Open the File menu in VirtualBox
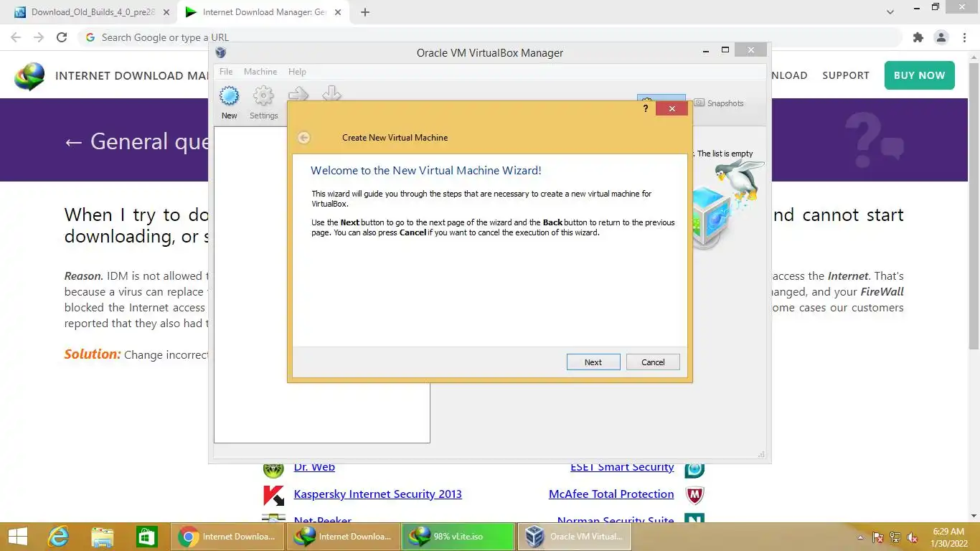Screen dimensions: 980x551 [x=226, y=72]
